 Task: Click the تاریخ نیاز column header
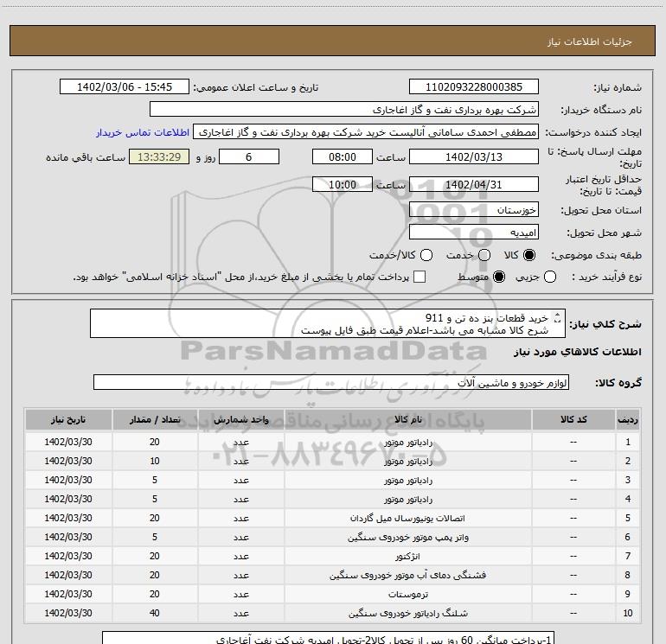pos(68,420)
